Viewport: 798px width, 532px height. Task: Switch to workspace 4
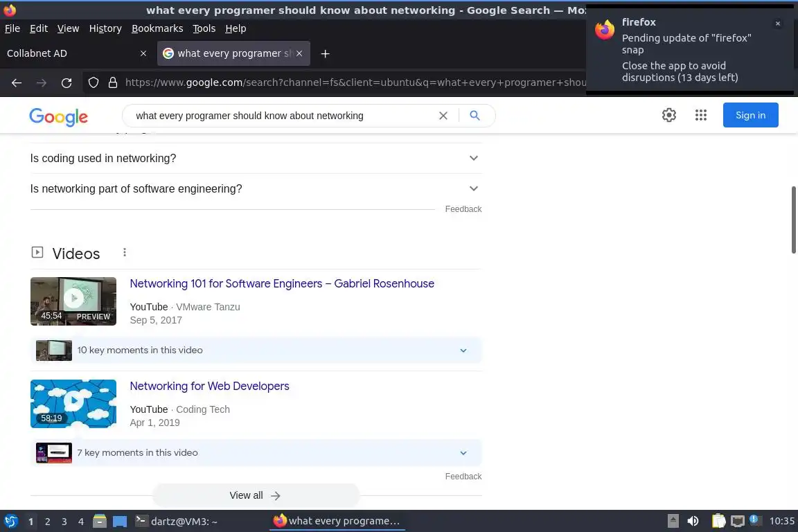click(x=81, y=522)
